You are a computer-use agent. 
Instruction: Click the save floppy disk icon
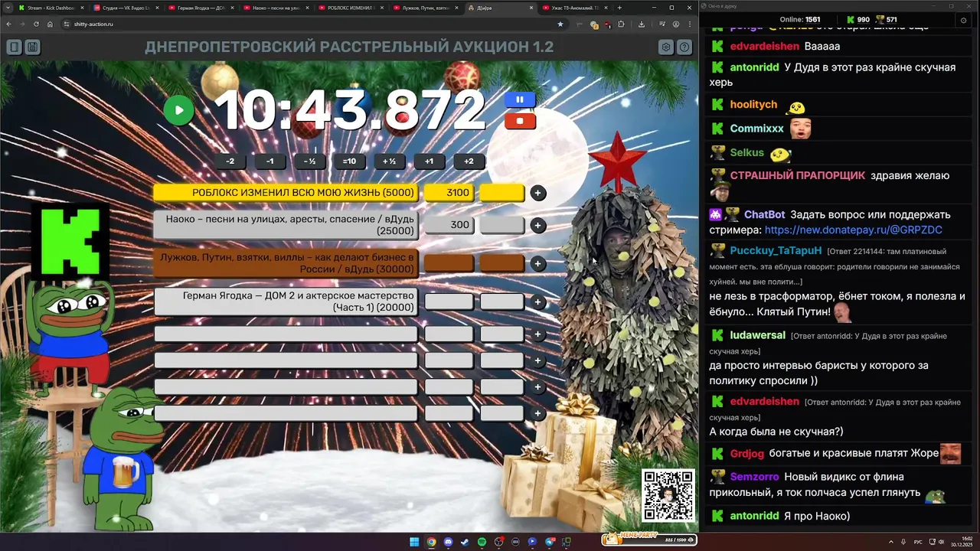(x=32, y=47)
